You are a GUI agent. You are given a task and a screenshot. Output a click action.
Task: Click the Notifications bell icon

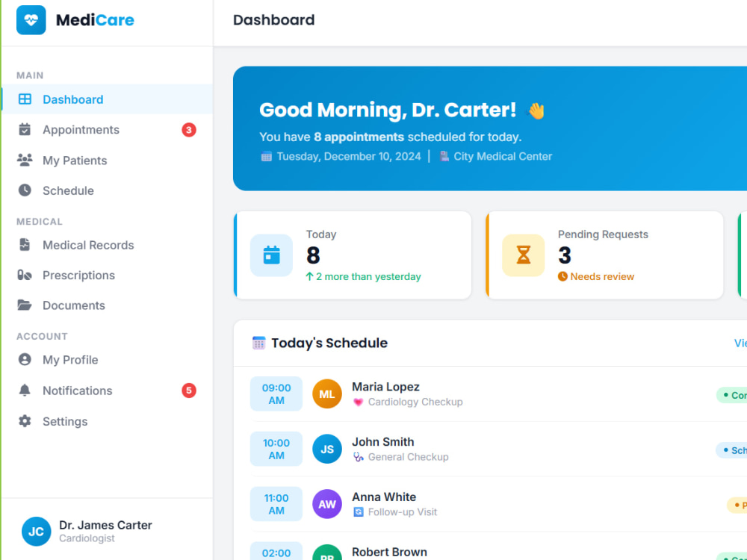pyautogui.click(x=25, y=391)
